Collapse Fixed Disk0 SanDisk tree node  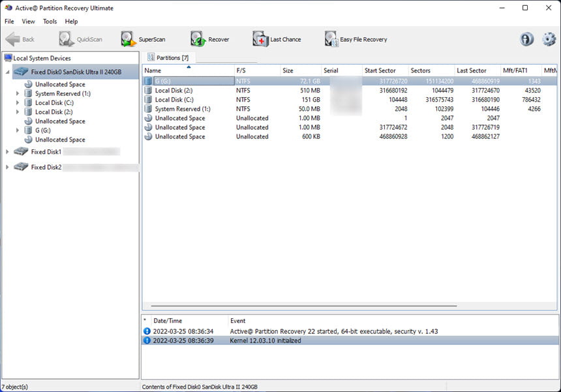(7, 72)
